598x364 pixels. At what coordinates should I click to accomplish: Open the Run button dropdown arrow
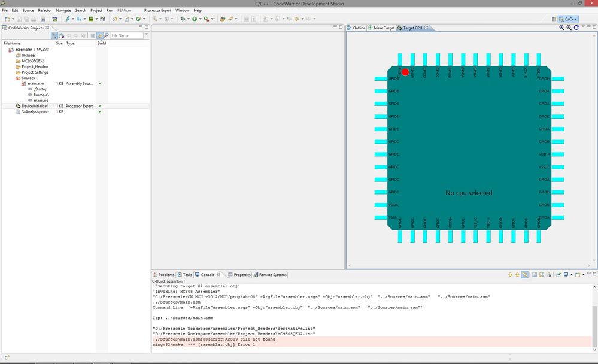click(200, 19)
